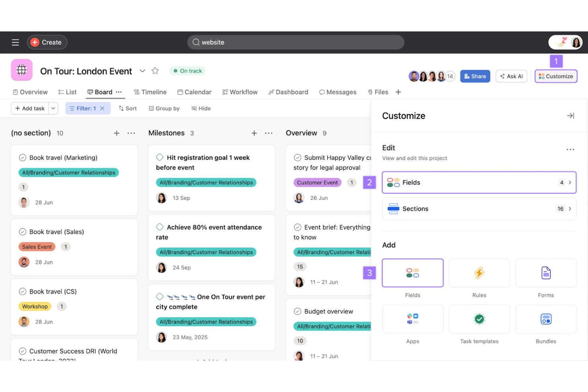This screenshot has width=588, height=392.
Task: Clear the active filter with its X
Action: tap(102, 108)
